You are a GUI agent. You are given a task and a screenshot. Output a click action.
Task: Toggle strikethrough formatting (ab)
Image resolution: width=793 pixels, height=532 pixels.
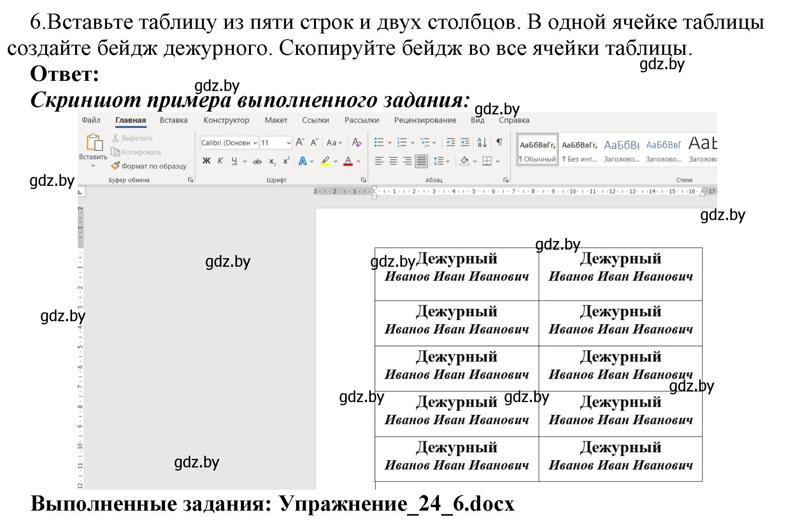pyautogui.click(x=257, y=161)
